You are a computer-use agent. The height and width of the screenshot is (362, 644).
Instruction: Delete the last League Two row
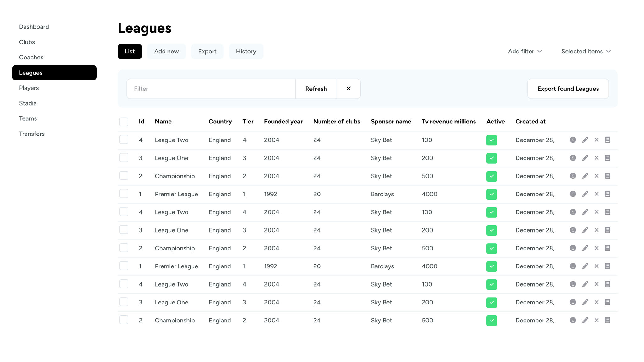click(596, 284)
